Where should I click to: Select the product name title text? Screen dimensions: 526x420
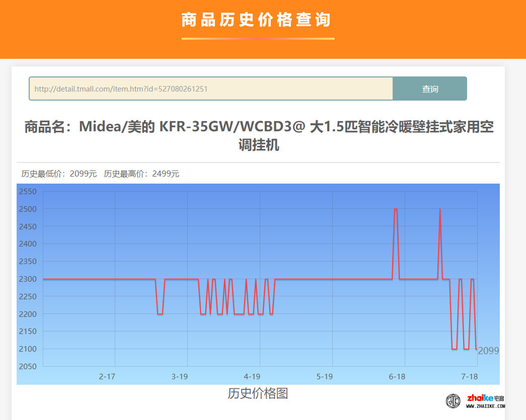(259, 136)
